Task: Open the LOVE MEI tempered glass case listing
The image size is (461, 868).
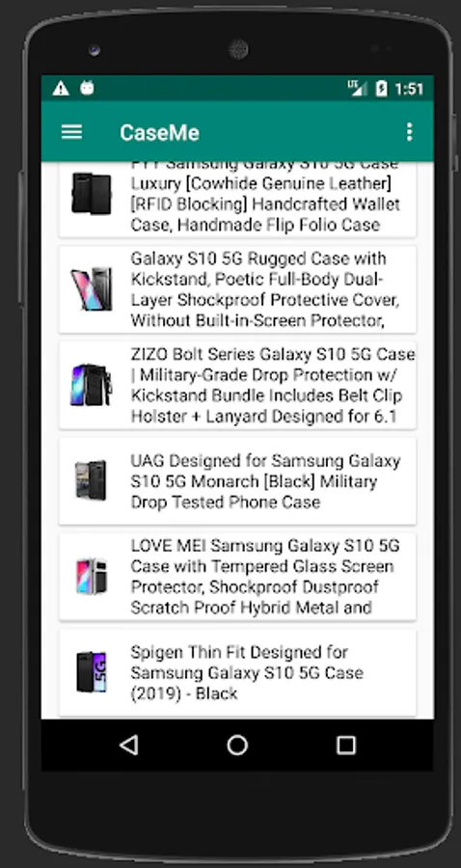Action: [x=237, y=577]
